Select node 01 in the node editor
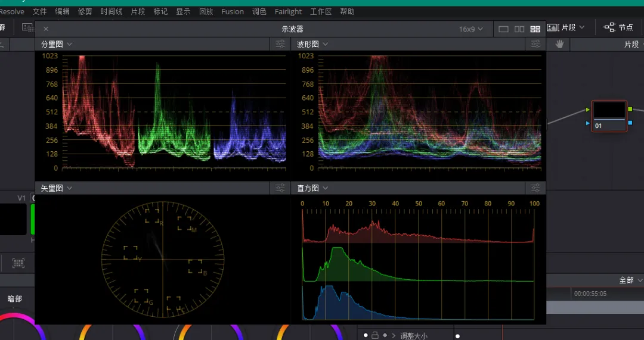The width and height of the screenshot is (644, 340). (609, 116)
